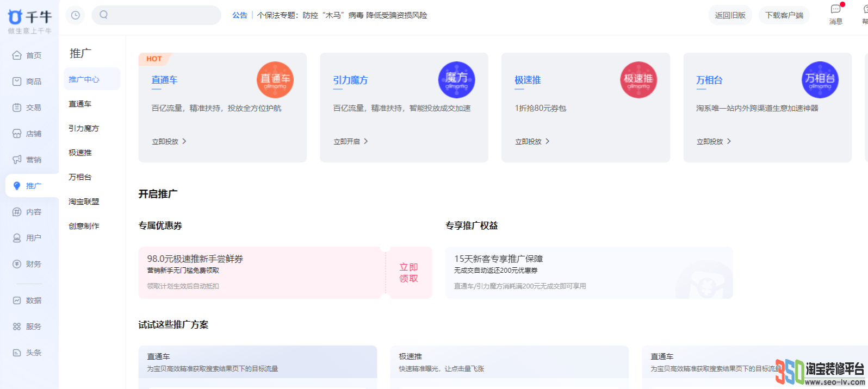Click the 开启推广 heading
The width and height of the screenshot is (868, 389).
click(x=158, y=194)
